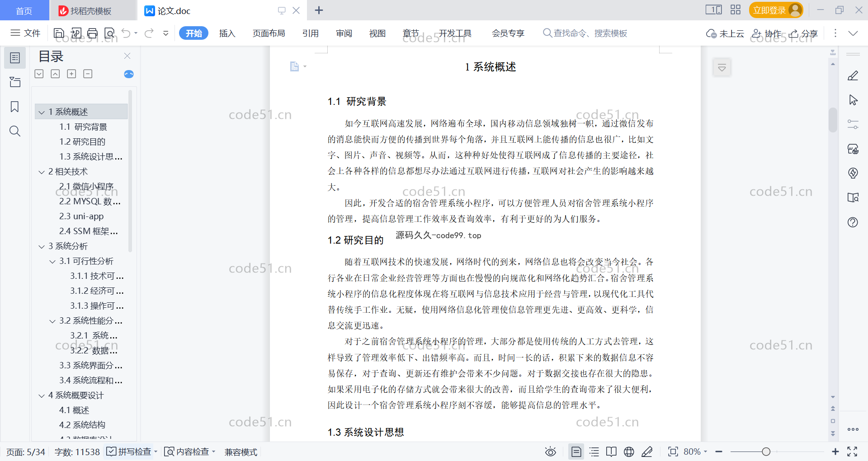Switch to Outline view in status bar
This screenshot has width=868, height=461.
(x=594, y=452)
